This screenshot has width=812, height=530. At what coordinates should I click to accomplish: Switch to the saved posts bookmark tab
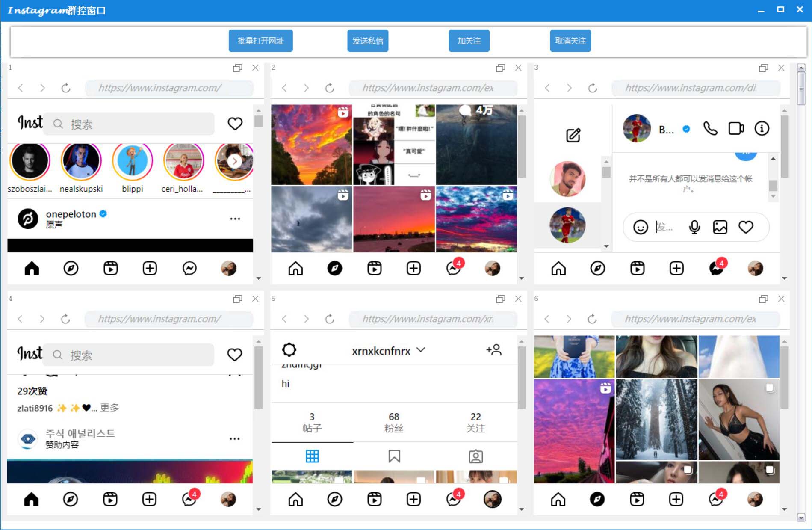(394, 456)
